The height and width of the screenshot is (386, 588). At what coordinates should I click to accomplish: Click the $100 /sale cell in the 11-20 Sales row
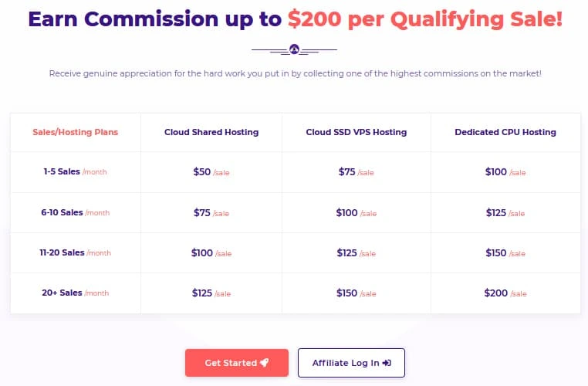click(211, 253)
